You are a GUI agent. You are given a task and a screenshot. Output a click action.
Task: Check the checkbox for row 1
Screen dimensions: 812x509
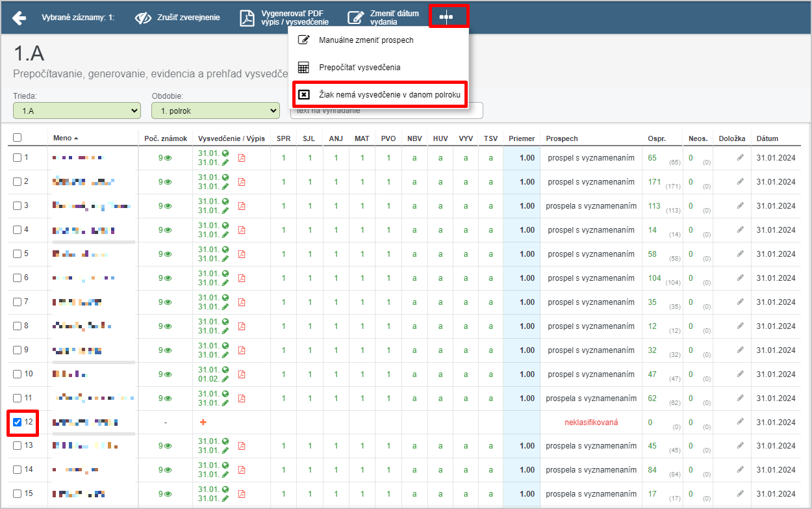[18, 157]
